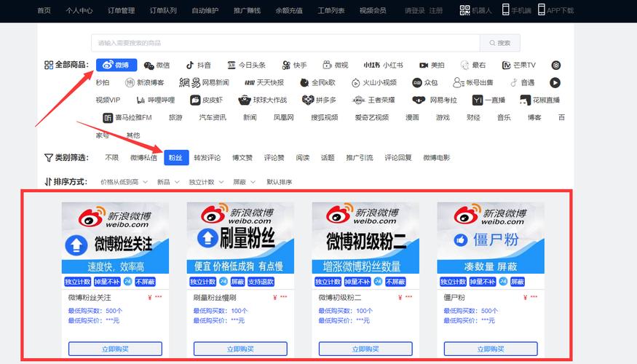Click 立即购买 under 微博粉丝关注
The height and width of the screenshot is (364, 637).
(115, 349)
